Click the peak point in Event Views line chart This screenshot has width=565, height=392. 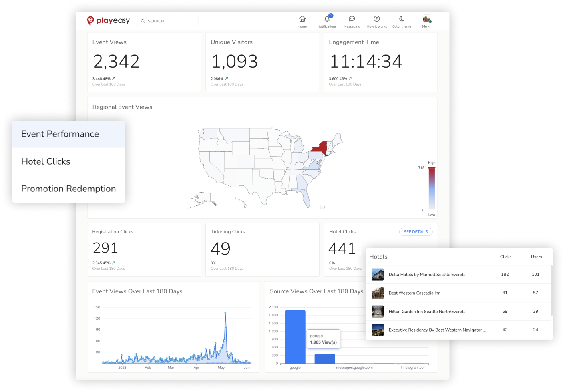[225, 313]
